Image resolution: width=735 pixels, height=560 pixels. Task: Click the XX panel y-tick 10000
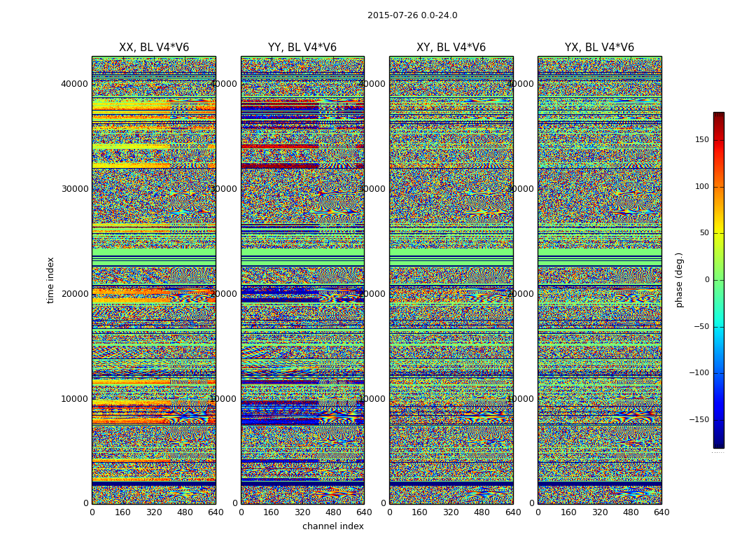click(74, 399)
